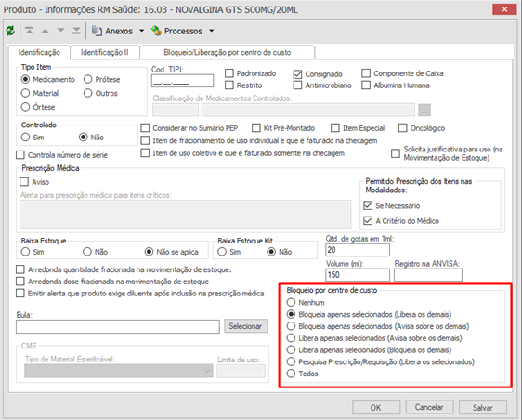Open Tipo de Material Esterilizável combo box

(119, 371)
